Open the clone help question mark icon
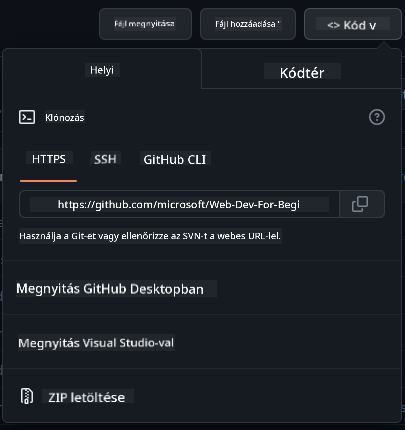Image resolution: width=405 pixels, height=430 pixels. click(x=377, y=117)
